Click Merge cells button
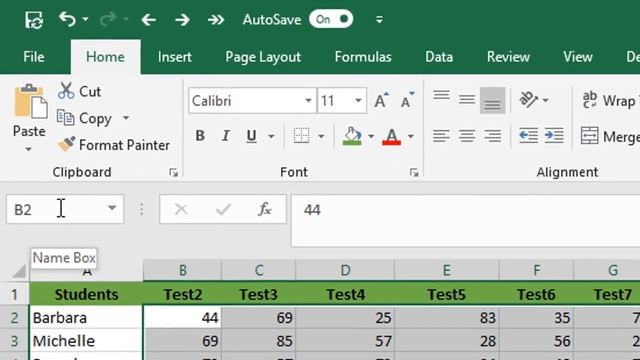640x360 pixels. (x=610, y=136)
